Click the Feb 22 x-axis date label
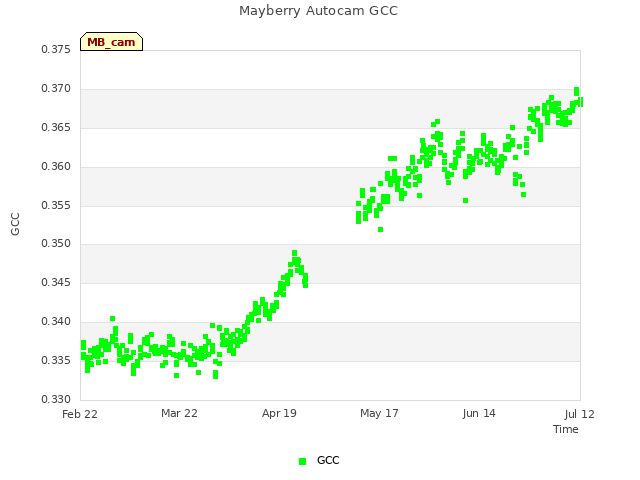Viewport: 640px width, 480px height. pyautogui.click(x=80, y=414)
